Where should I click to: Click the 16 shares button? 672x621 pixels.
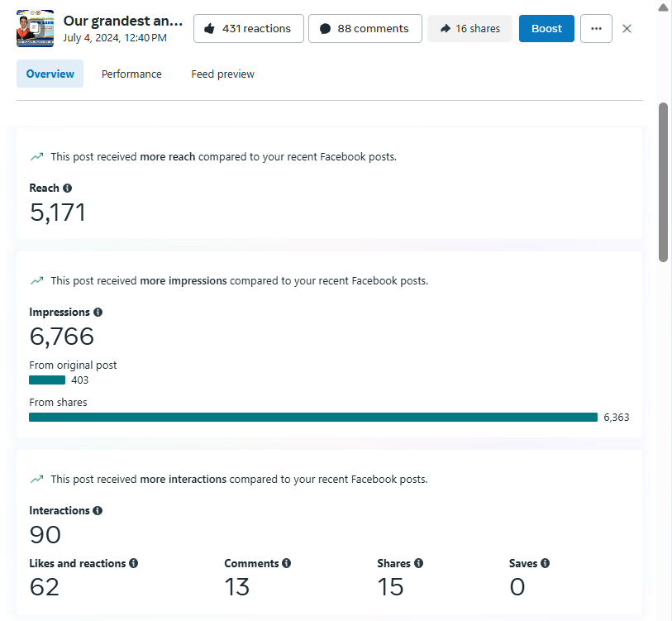[x=469, y=28]
